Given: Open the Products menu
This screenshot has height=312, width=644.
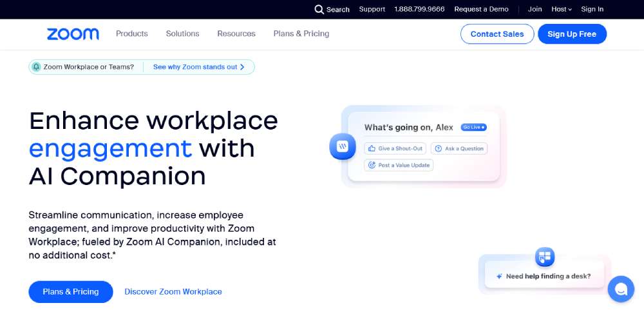Looking at the screenshot, I should (132, 34).
